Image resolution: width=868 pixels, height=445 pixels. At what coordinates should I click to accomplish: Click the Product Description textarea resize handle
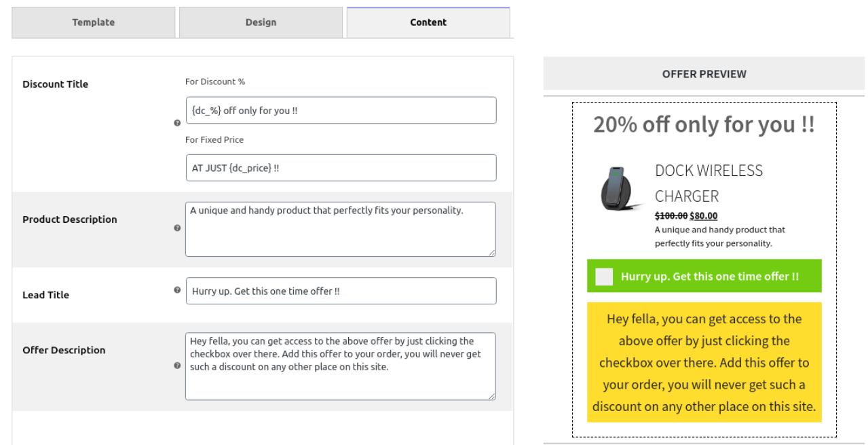(491, 252)
